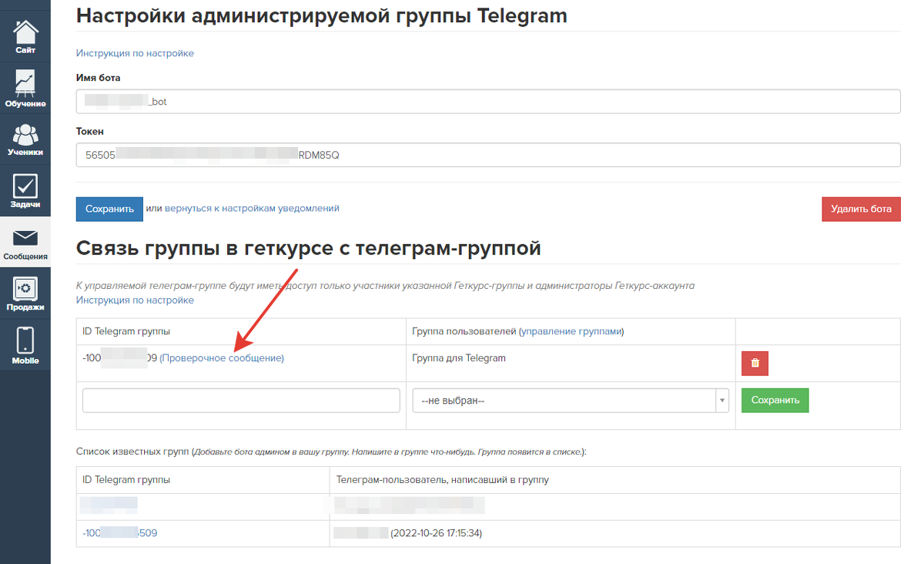The height and width of the screenshot is (564, 924).
Task: Click the empty ID Telegram группы input
Action: (x=241, y=401)
